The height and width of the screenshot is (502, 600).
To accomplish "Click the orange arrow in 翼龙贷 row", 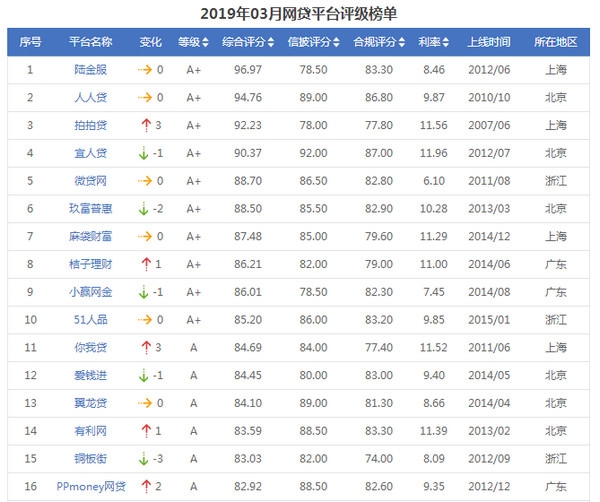I will click(145, 403).
